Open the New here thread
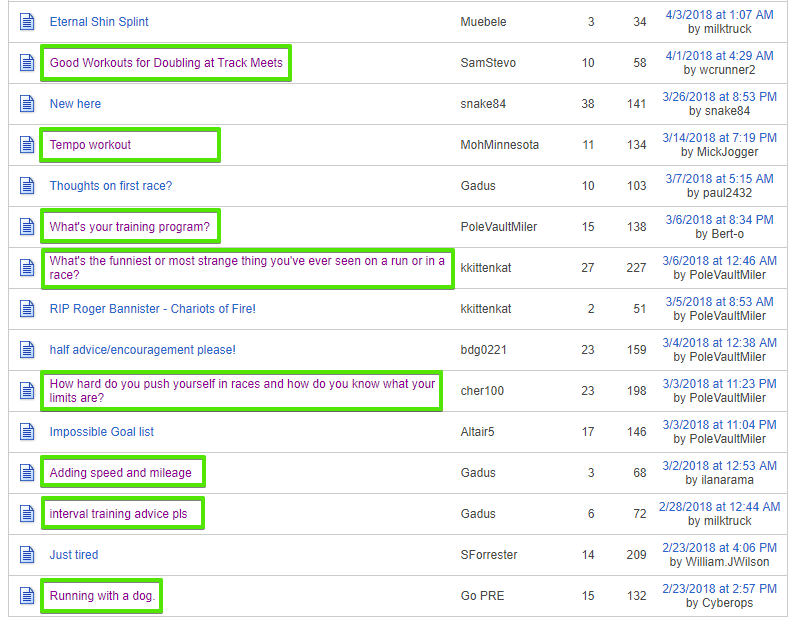799x617 pixels. (x=75, y=104)
